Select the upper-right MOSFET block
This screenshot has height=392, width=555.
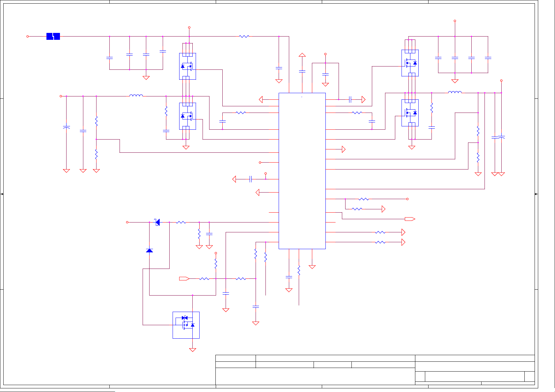(x=410, y=63)
